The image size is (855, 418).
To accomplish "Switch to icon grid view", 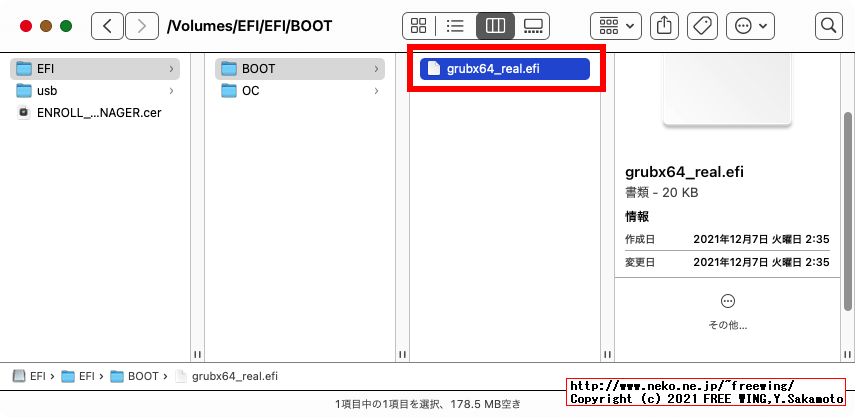I will coord(419,26).
